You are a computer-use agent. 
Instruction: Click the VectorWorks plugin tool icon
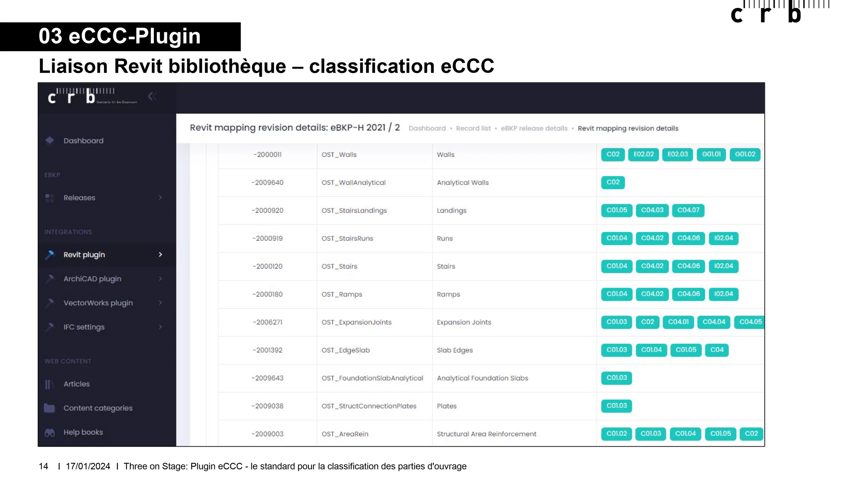point(50,303)
